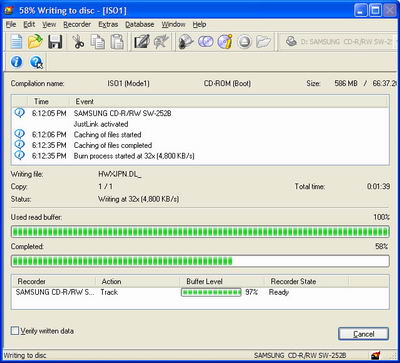Open the Window menu
The image size is (400, 363).
(173, 24)
